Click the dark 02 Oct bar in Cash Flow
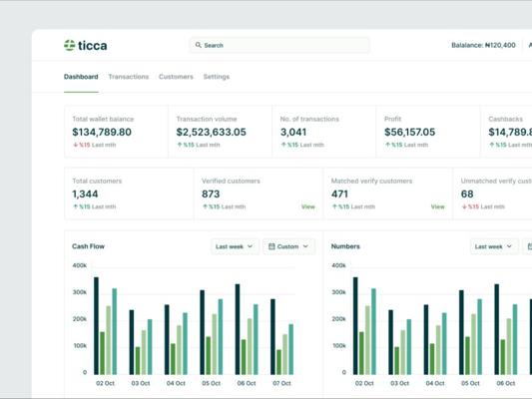Viewport: 532px width, 399px height. click(x=97, y=326)
